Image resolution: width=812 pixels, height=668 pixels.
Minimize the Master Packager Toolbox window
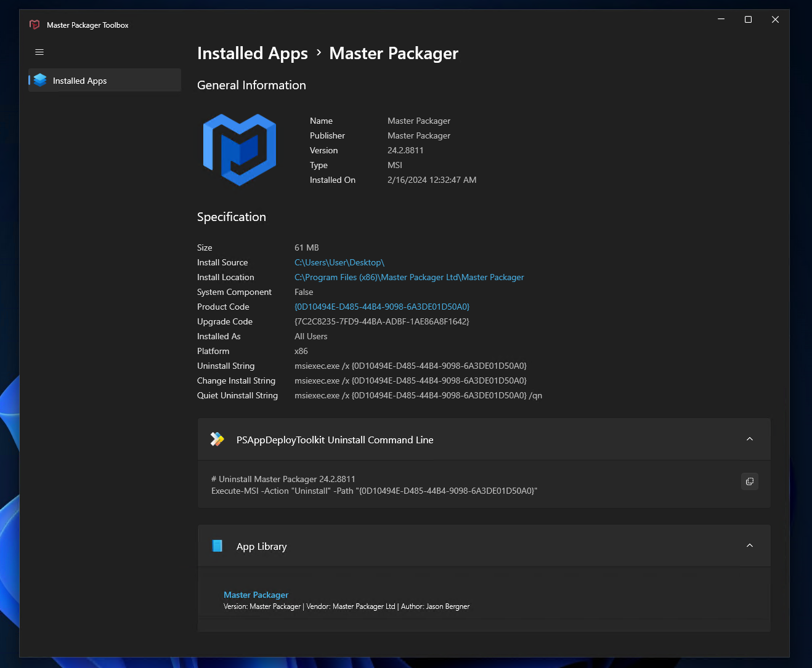coord(721,20)
